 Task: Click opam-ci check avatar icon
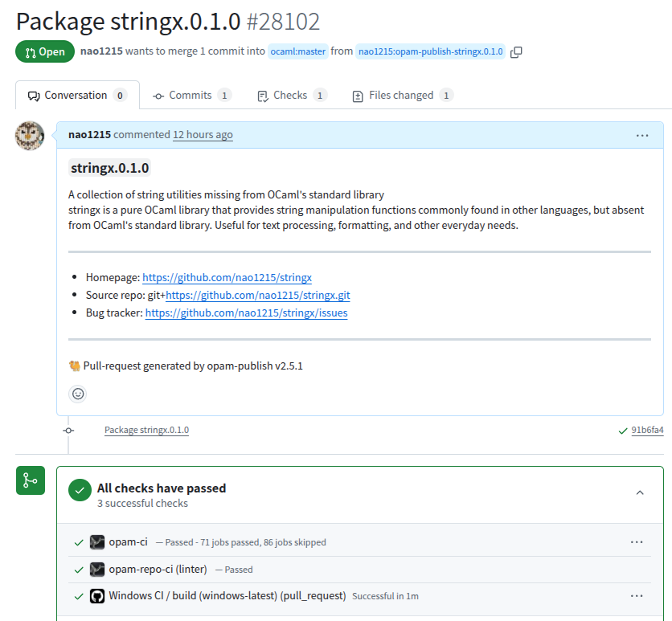point(97,542)
